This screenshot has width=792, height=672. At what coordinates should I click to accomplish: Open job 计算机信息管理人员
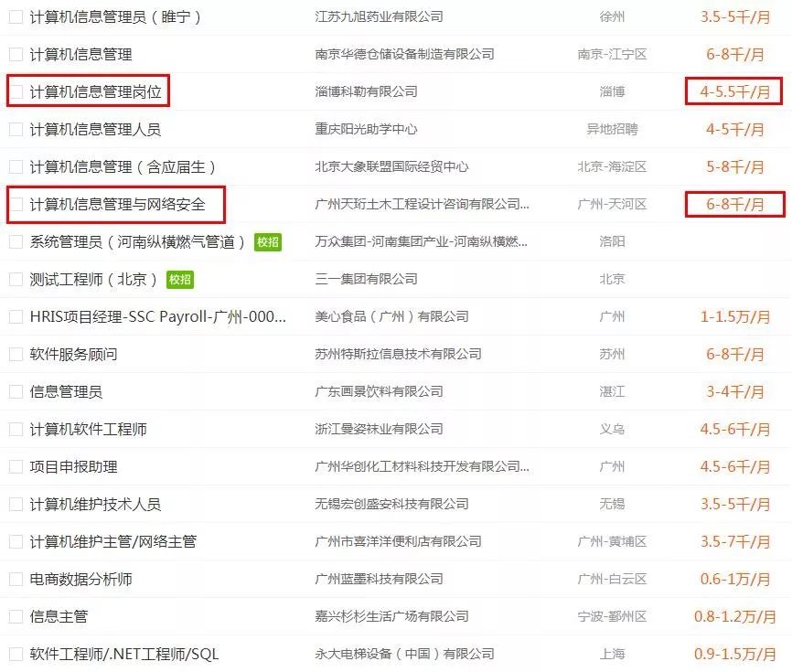click(95, 129)
